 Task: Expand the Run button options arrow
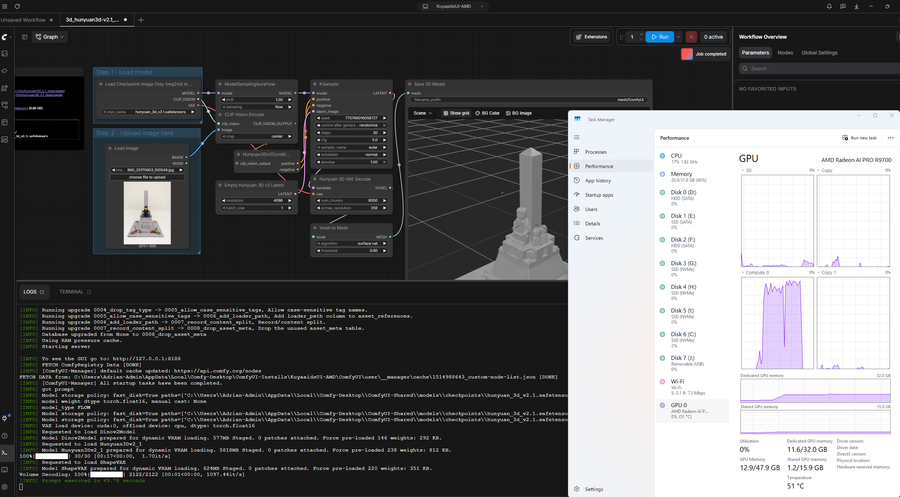pos(678,37)
